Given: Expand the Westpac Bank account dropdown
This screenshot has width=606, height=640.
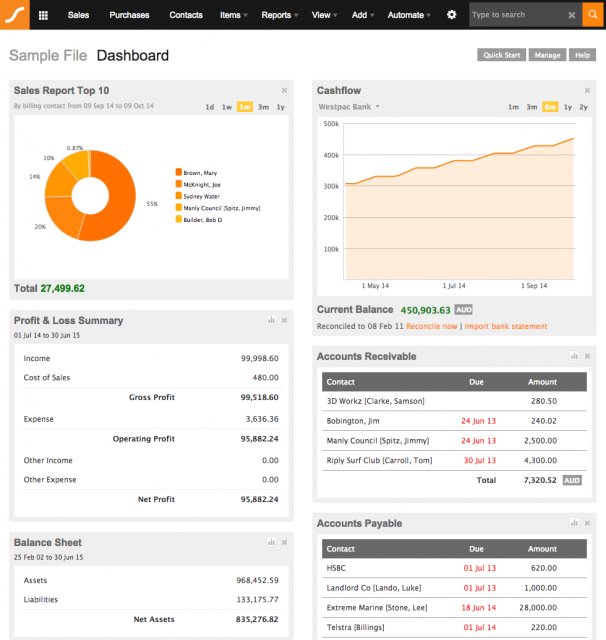Looking at the screenshot, I should [349, 107].
